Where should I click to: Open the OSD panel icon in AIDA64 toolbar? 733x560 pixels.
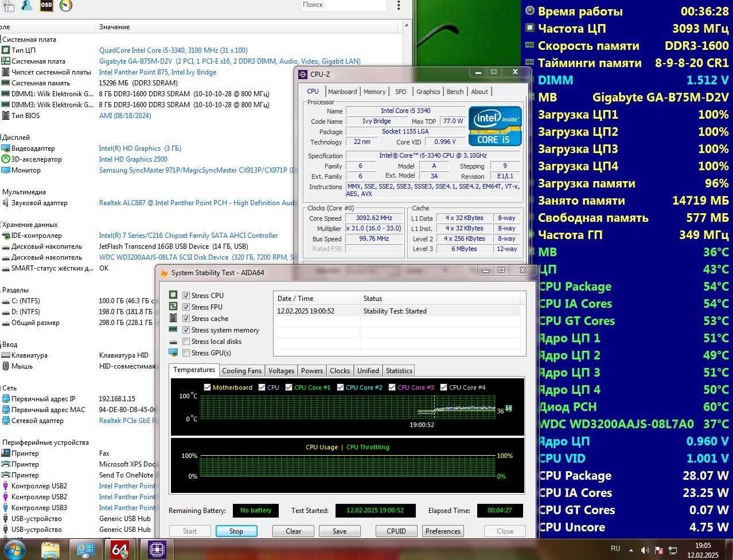pyautogui.click(x=46, y=6)
